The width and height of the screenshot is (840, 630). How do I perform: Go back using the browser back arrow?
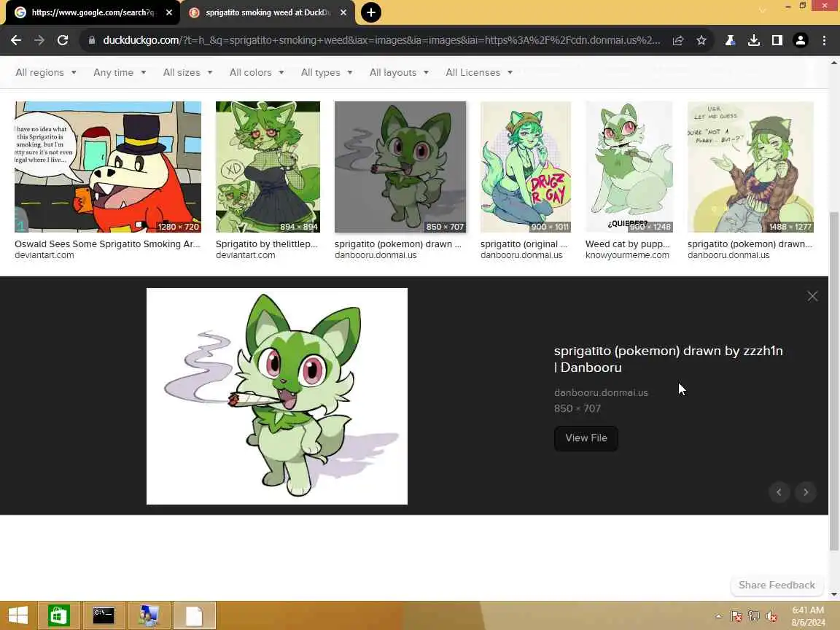click(16, 40)
